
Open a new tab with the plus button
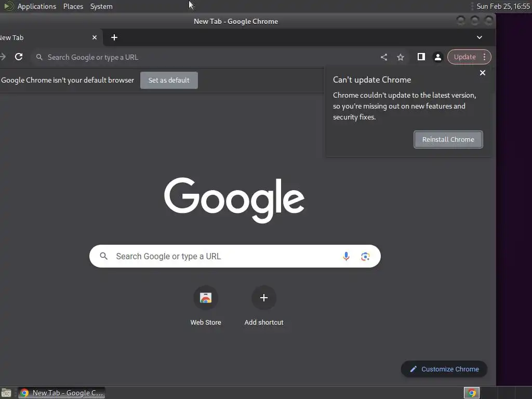click(x=114, y=37)
